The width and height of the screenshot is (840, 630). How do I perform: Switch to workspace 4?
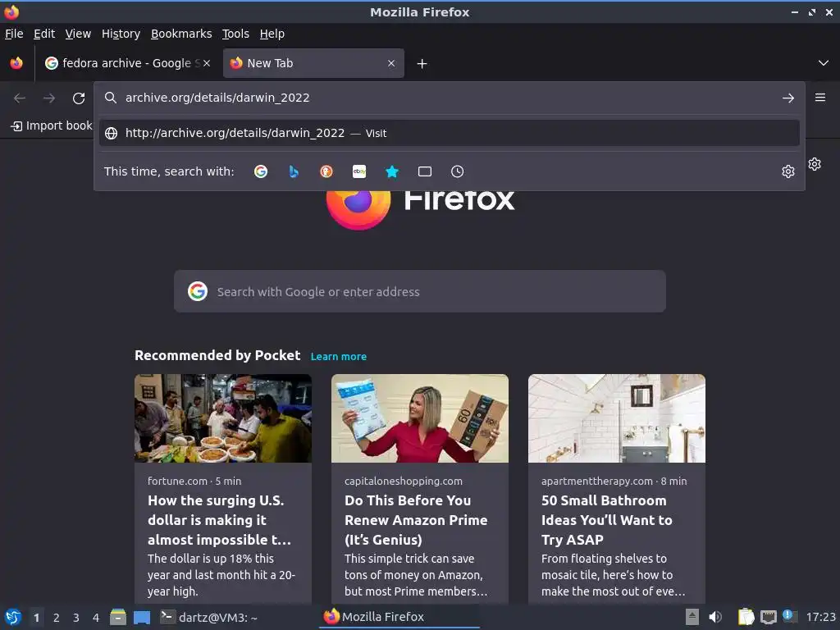[x=96, y=618]
